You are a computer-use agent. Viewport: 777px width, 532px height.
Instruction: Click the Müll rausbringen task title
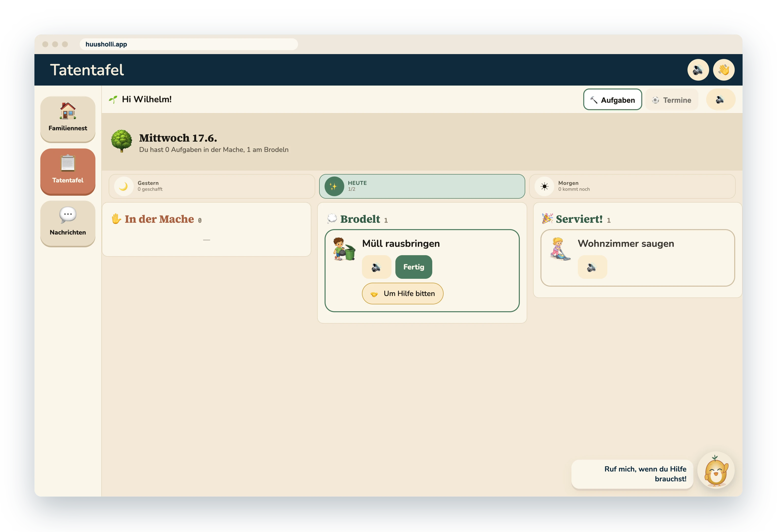pyautogui.click(x=401, y=243)
